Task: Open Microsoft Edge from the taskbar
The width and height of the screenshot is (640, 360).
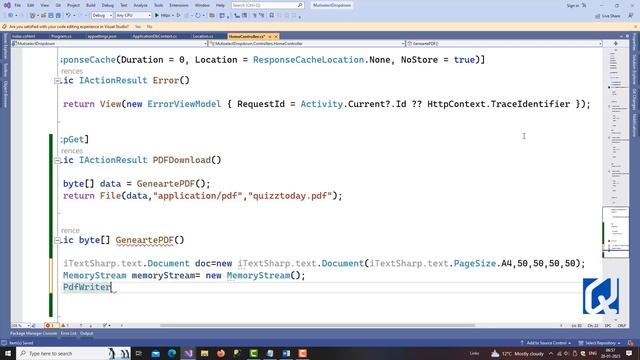Action: coord(171,353)
